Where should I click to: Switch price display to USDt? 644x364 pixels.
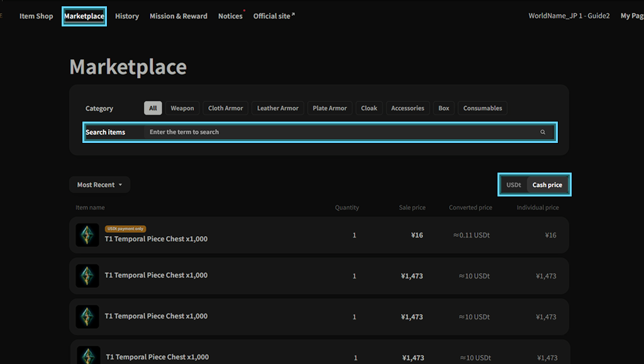tap(514, 185)
